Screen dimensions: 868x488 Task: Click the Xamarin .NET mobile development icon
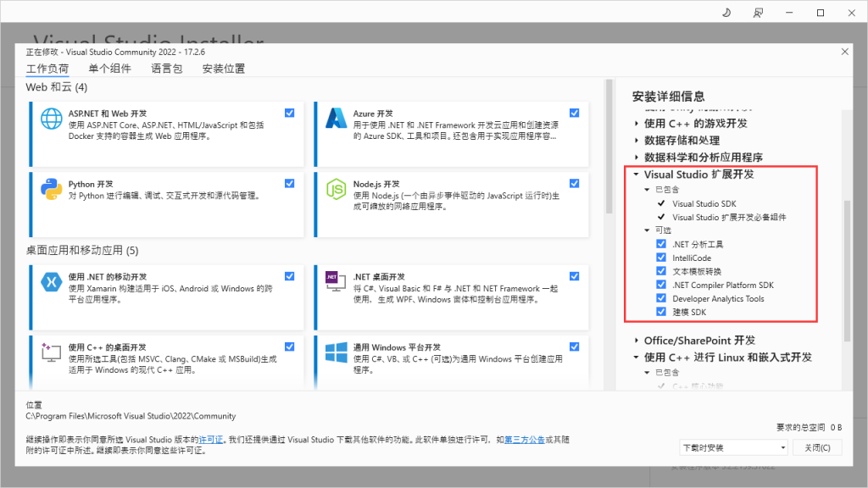click(x=52, y=282)
